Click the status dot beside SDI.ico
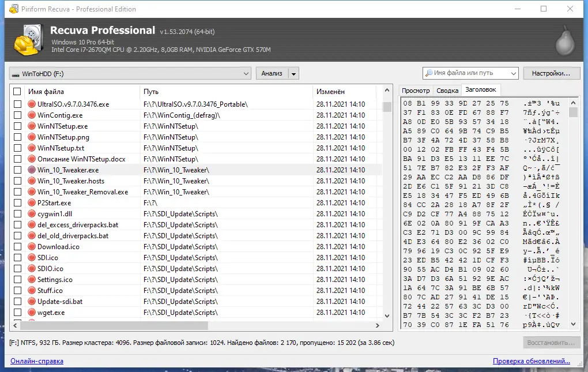Image resolution: width=588 pixels, height=372 pixels. [32, 258]
